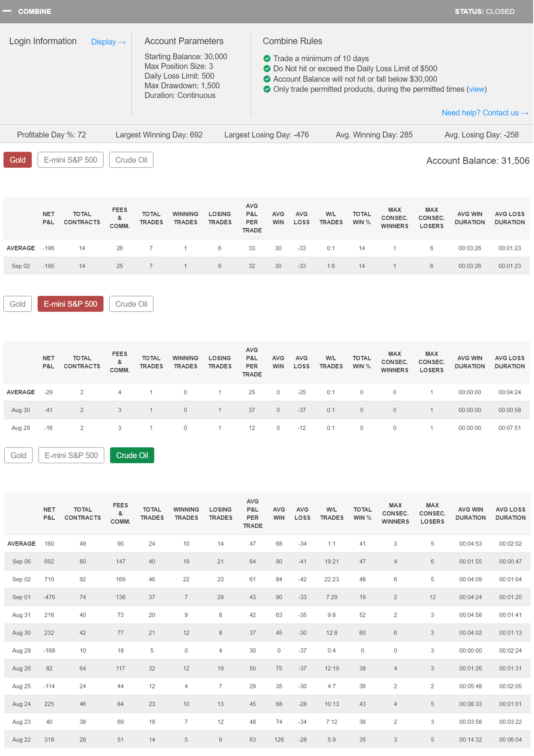Click the STATUS: CLOSED label in the header
Image resolution: width=534 pixels, height=756 pixels.
(x=484, y=12)
